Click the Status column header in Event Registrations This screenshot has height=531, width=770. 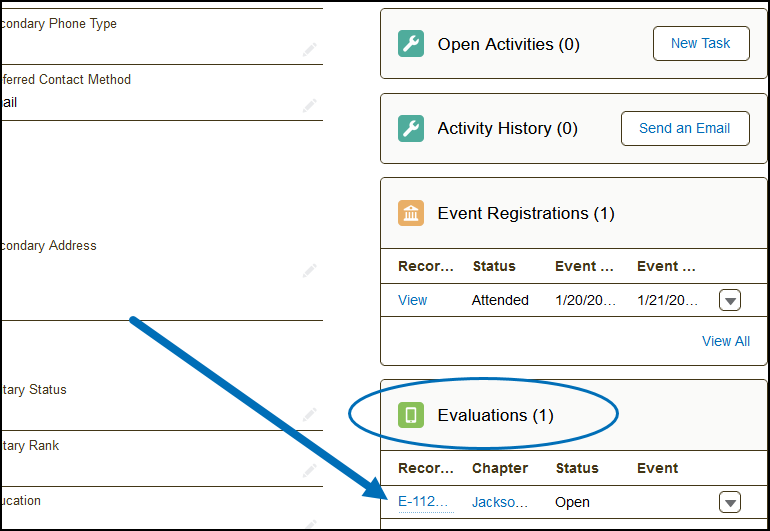494,266
